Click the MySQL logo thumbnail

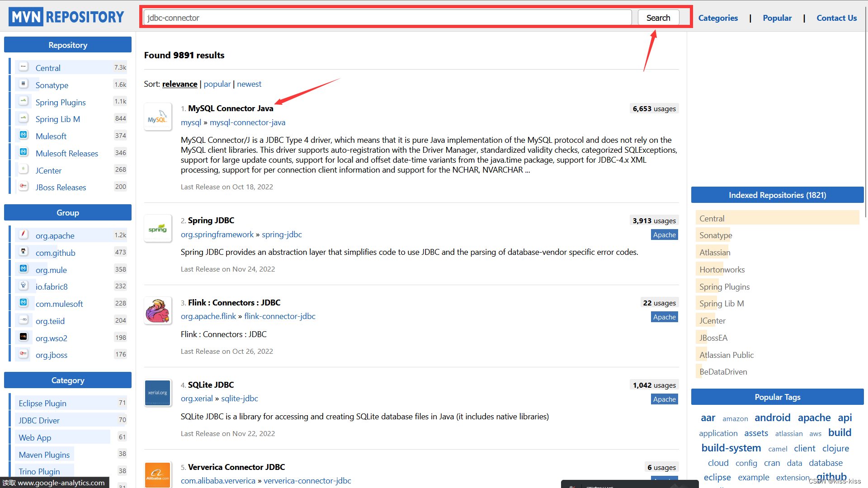[x=157, y=117]
